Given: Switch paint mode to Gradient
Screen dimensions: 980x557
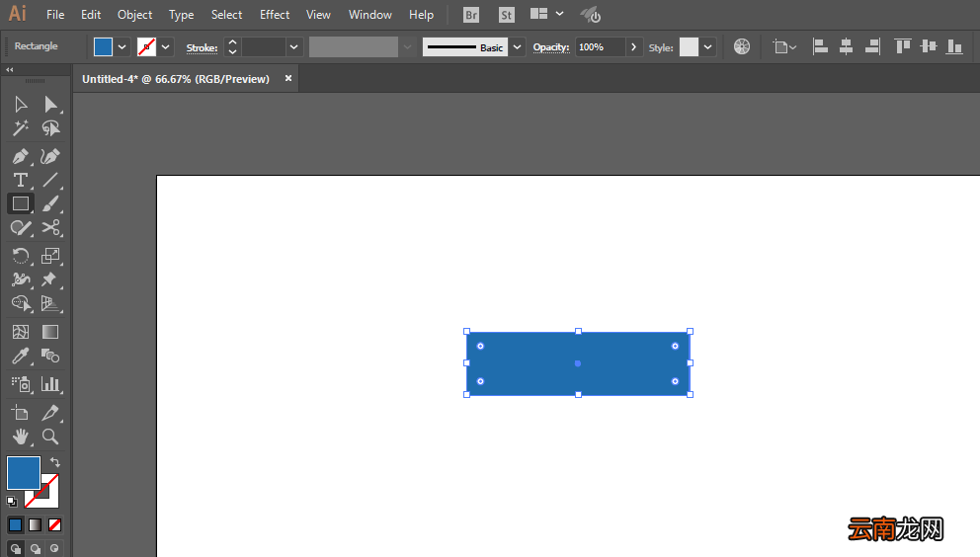Looking at the screenshot, I should pyautogui.click(x=35, y=525).
